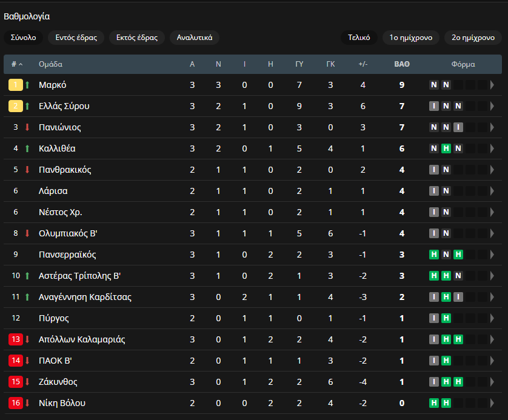Click the yellow rank 2 badge
Image resolution: width=508 pixels, height=420 pixels.
tap(16, 106)
